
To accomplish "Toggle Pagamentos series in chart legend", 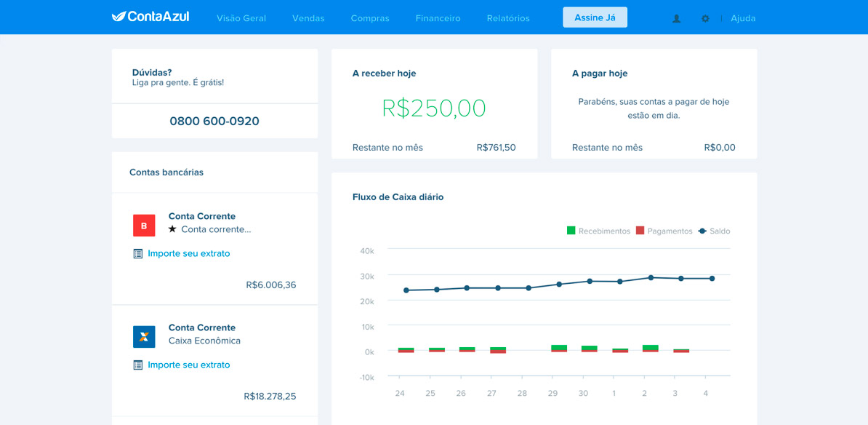I will [x=664, y=231].
